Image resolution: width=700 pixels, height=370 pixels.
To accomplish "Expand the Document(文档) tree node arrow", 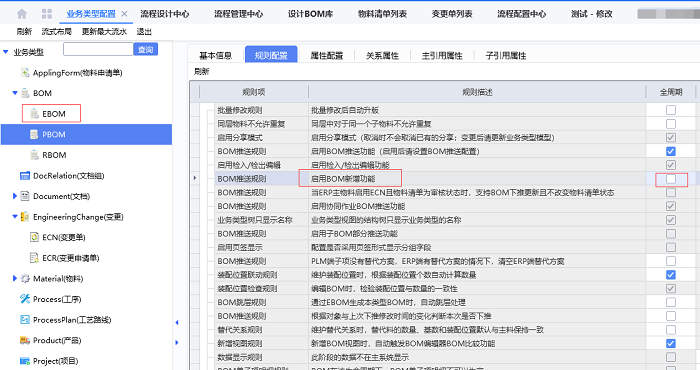I will click(15, 196).
